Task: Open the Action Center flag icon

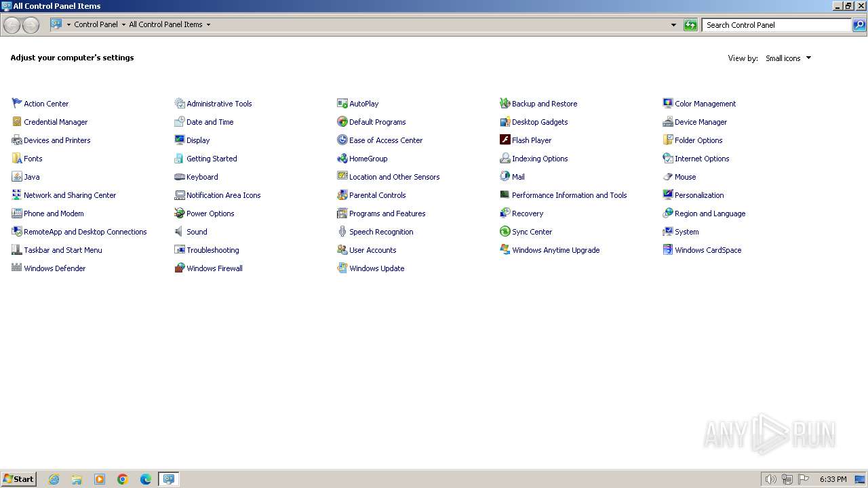Action: [17, 104]
